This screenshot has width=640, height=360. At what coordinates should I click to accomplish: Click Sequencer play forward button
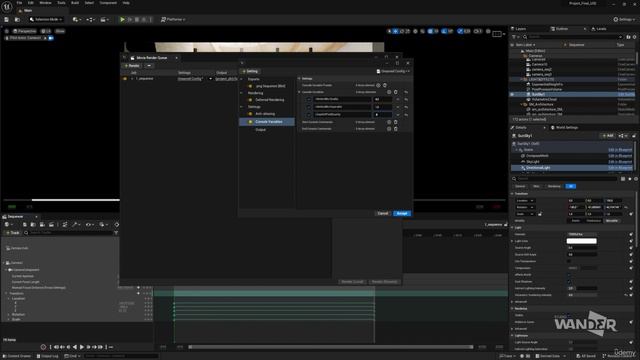(82, 347)
